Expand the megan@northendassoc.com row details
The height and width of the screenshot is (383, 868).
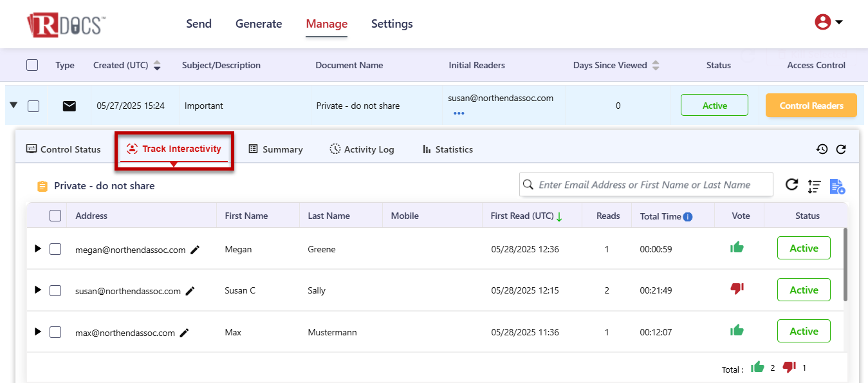[37, 249]
